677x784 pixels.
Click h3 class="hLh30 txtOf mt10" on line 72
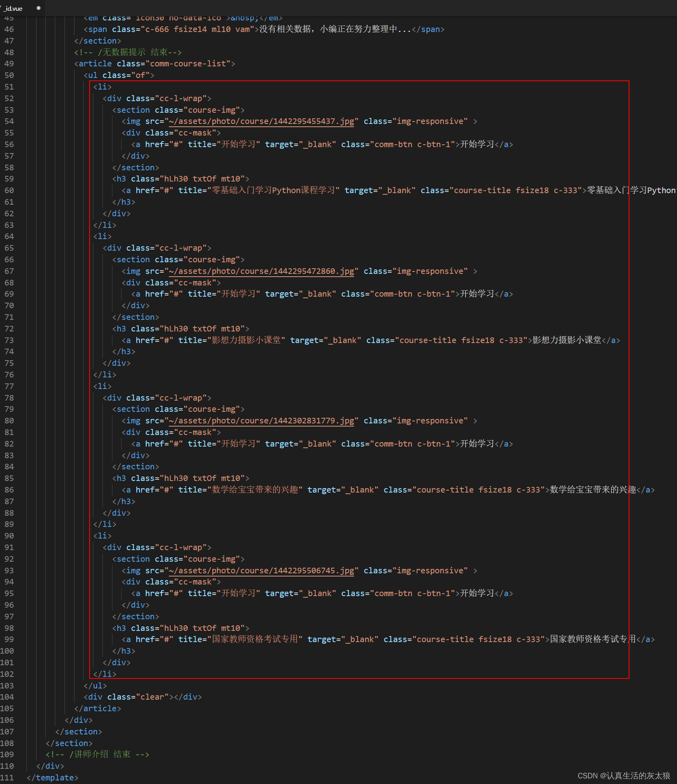click(181, 329)
